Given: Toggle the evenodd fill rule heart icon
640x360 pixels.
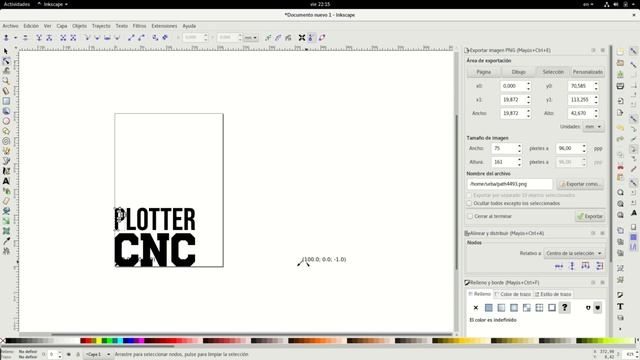Looking at the screenshot, I should [x=588, y=307].
